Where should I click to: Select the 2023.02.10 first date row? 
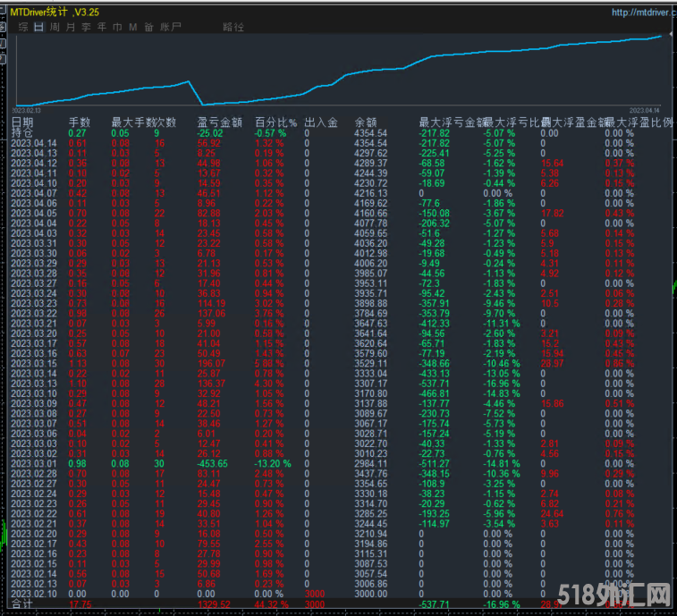tap(34, 594)
